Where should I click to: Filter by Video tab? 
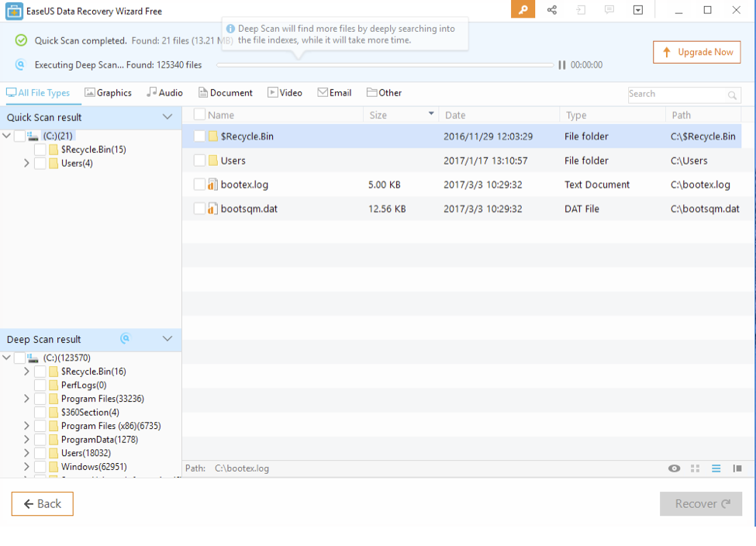tap(285, 93)
